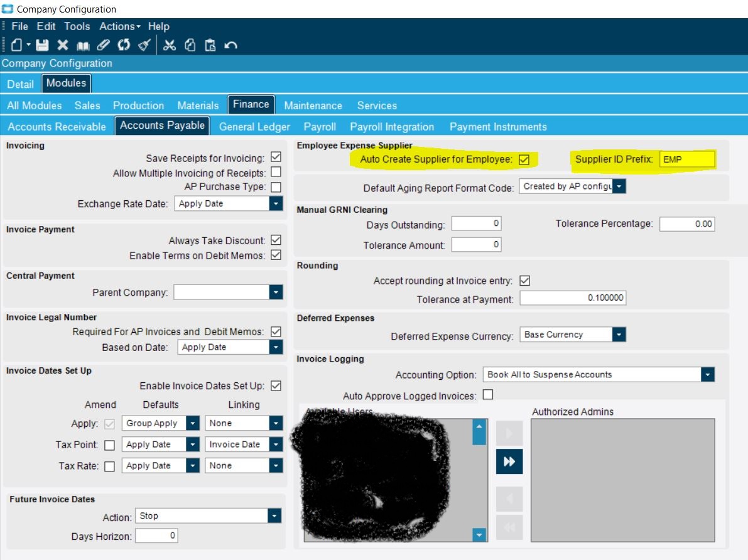Screen dimensions: 748x560
Task: Switch to the Detail tab
Action: 21,84
